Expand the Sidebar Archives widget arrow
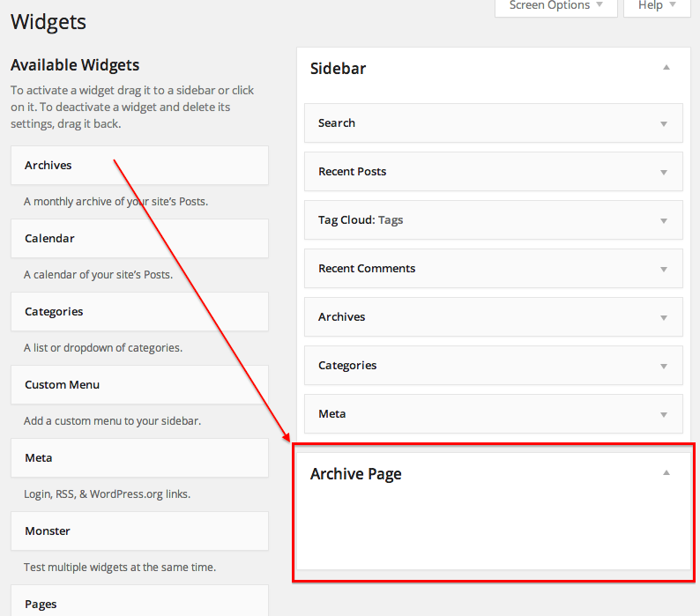This screenshot has height=616, width=700. (x=664, y=318)
